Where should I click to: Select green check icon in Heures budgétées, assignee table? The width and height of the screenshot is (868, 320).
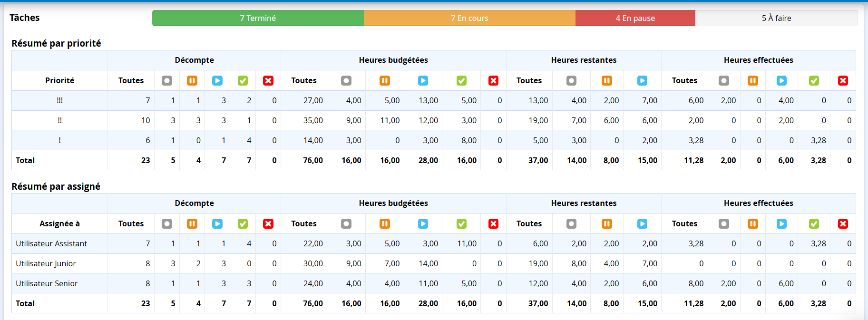click(461, 223)
